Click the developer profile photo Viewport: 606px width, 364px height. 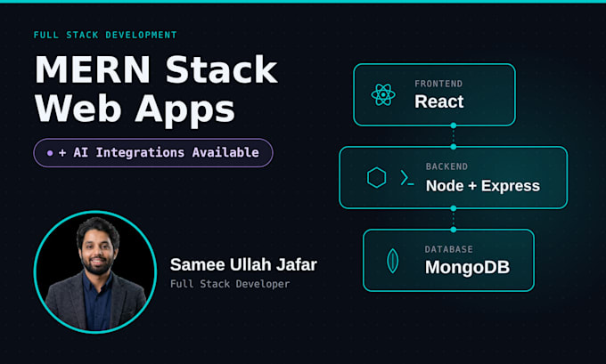[x=95, y=272]
